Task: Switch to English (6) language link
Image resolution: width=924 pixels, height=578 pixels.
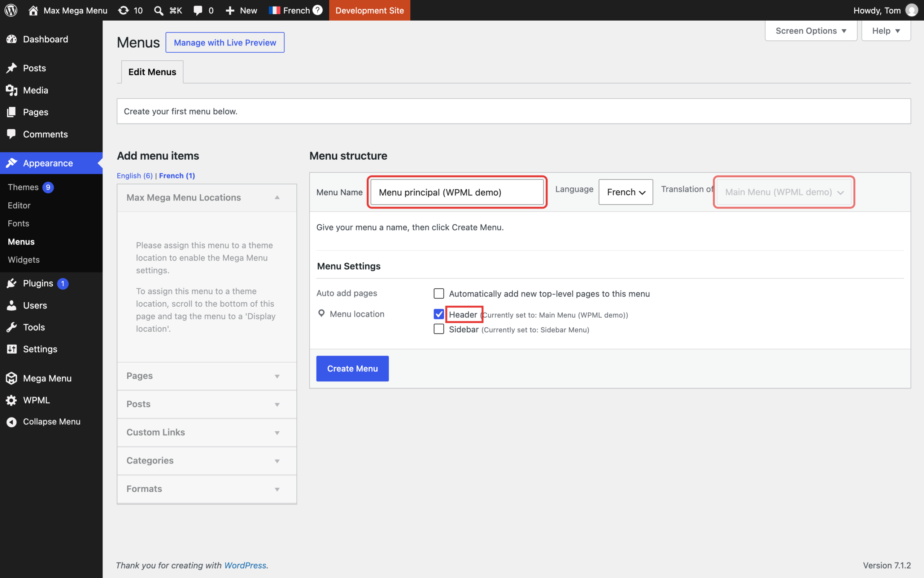Action: (135, 176)
